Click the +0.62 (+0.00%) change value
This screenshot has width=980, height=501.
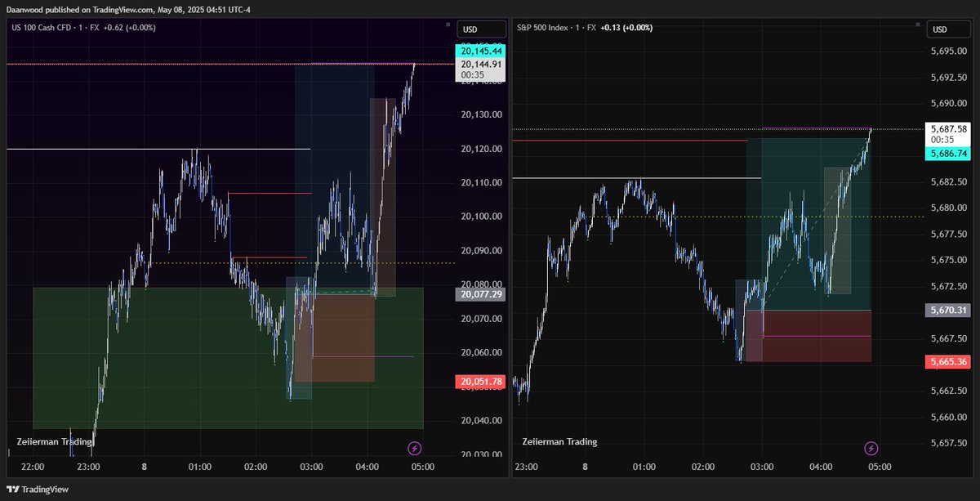point(131,28)
